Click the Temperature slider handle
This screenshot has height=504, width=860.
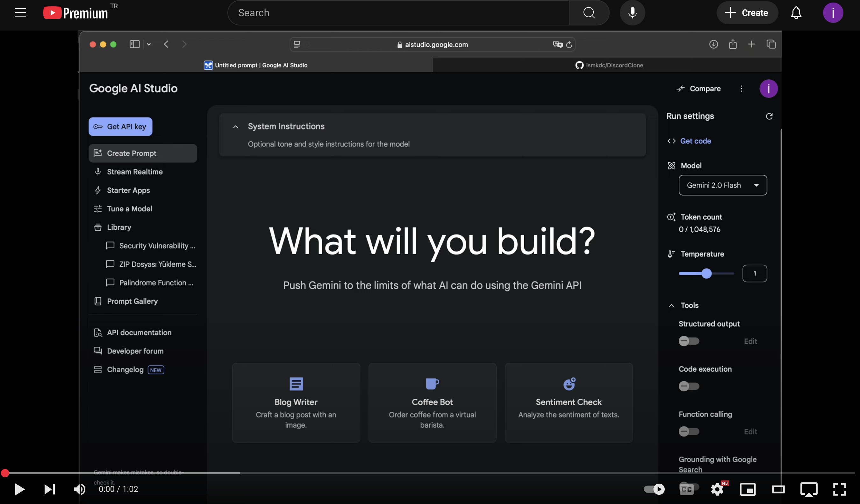(706, 274)
